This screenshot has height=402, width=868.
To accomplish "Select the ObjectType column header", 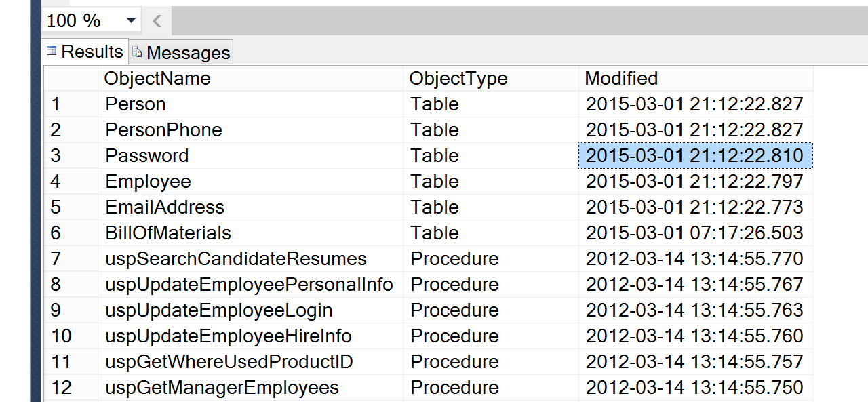I will click(458, 78).
